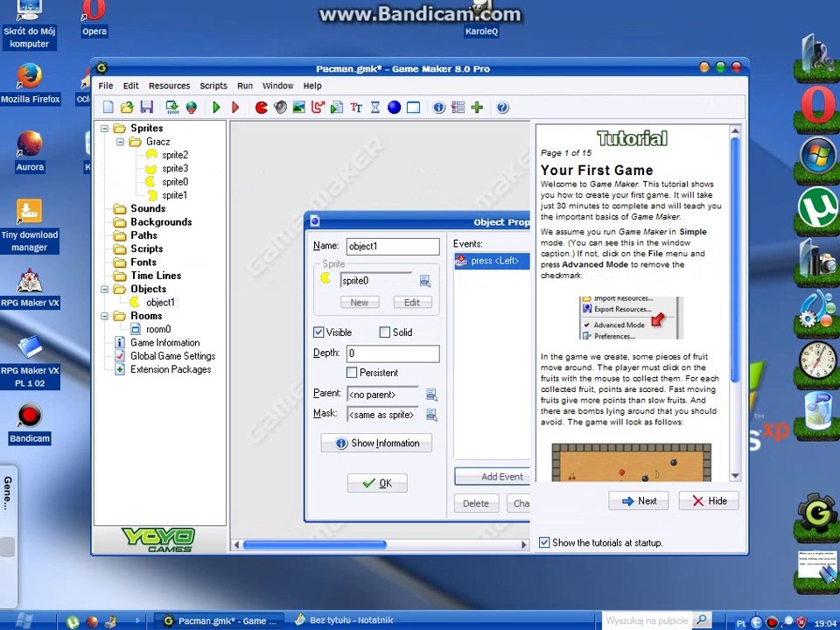The image size is (840, 630).
Task: Collapse the Objects folder
Action: click(x=105, y=289)
